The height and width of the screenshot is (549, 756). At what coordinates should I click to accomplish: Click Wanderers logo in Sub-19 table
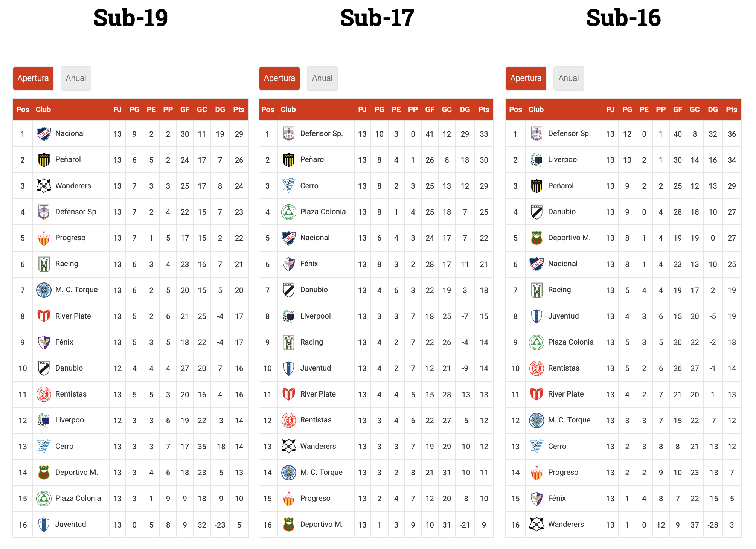44,186
